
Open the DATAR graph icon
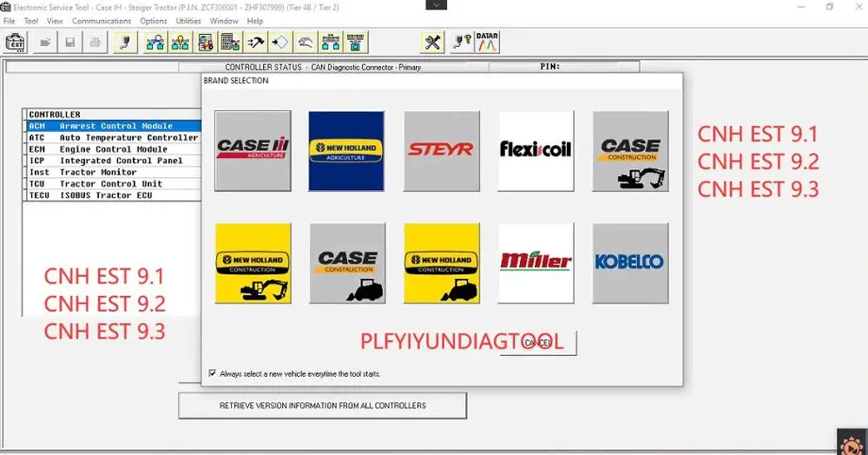tap(487, 43)
